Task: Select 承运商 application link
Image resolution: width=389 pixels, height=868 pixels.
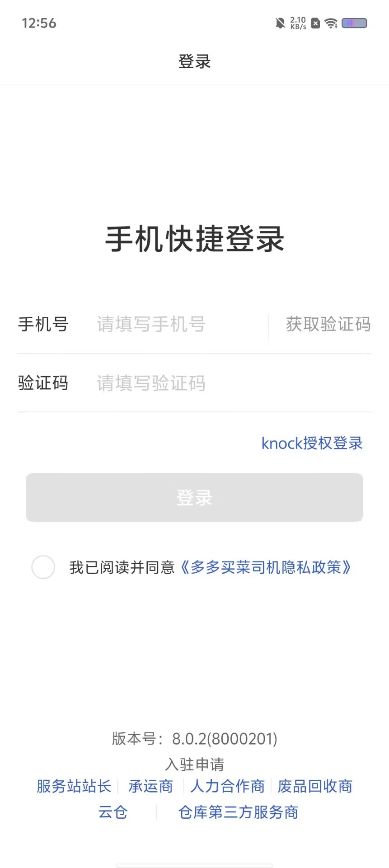Action: 151,786
